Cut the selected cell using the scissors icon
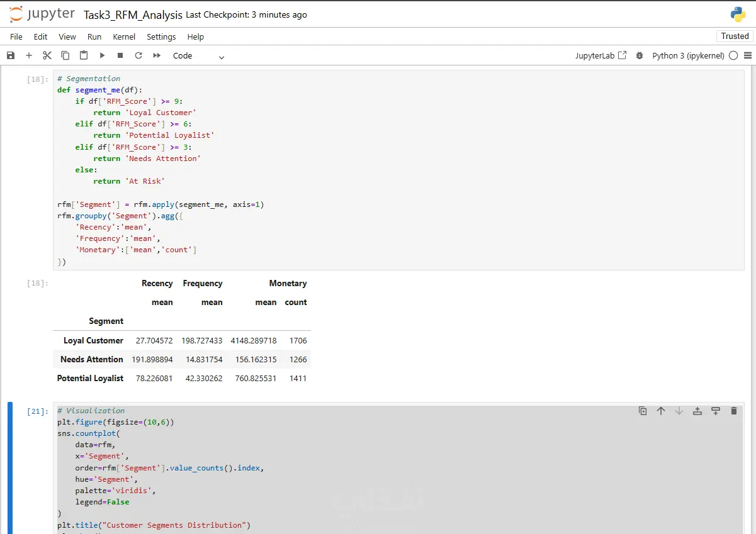This screenshot has height=534, width=756. pyautogui.click(x=47, y=55)
